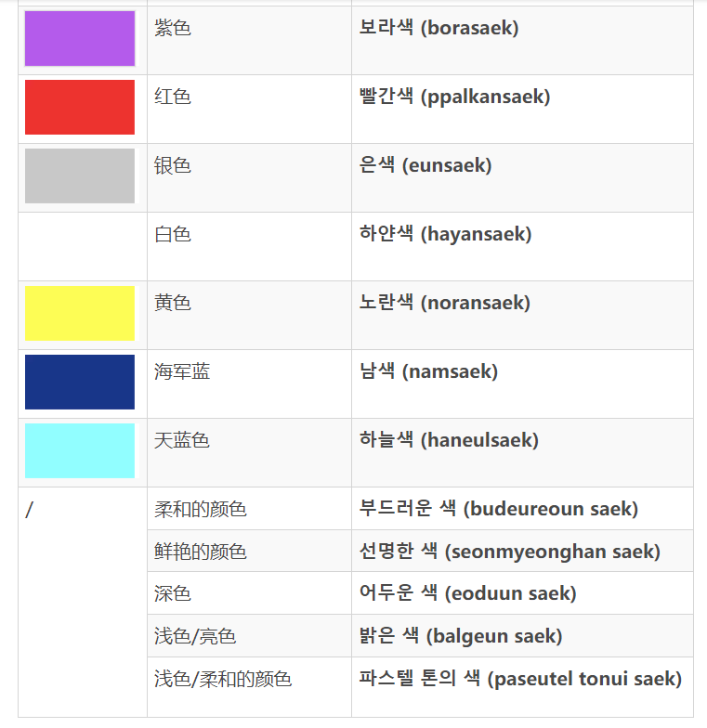Image resolution: width=707 pixels, height=728 pixels.
Task: Click the 부드러운 색 (budeureoun saek) phrase
Action: [x=499, y=509]
